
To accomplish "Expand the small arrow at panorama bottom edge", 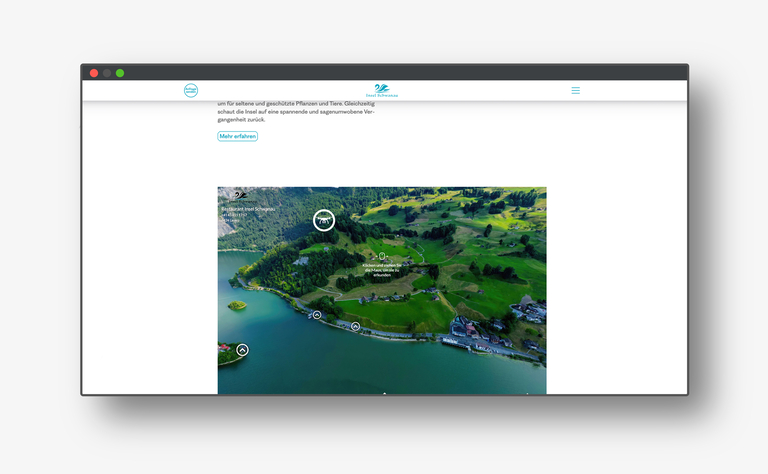I will (x=384, y=393).
